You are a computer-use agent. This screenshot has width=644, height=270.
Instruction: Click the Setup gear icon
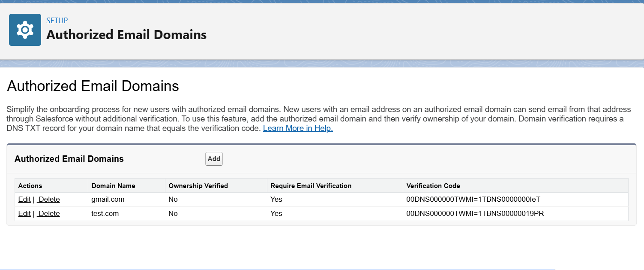25,30
